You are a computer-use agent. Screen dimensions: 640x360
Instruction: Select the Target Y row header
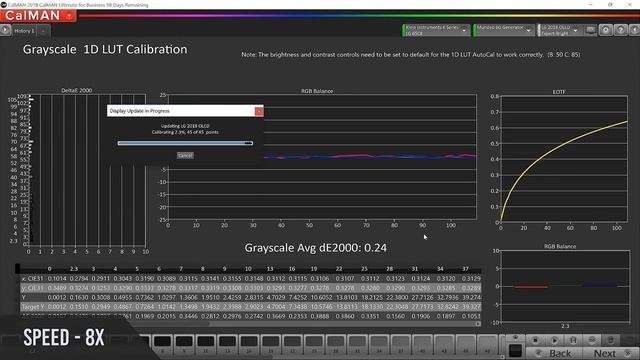click(x=32, y=307)
